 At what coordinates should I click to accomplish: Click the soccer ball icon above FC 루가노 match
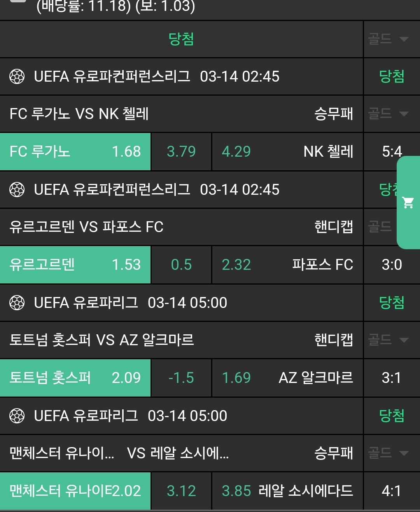17,77
